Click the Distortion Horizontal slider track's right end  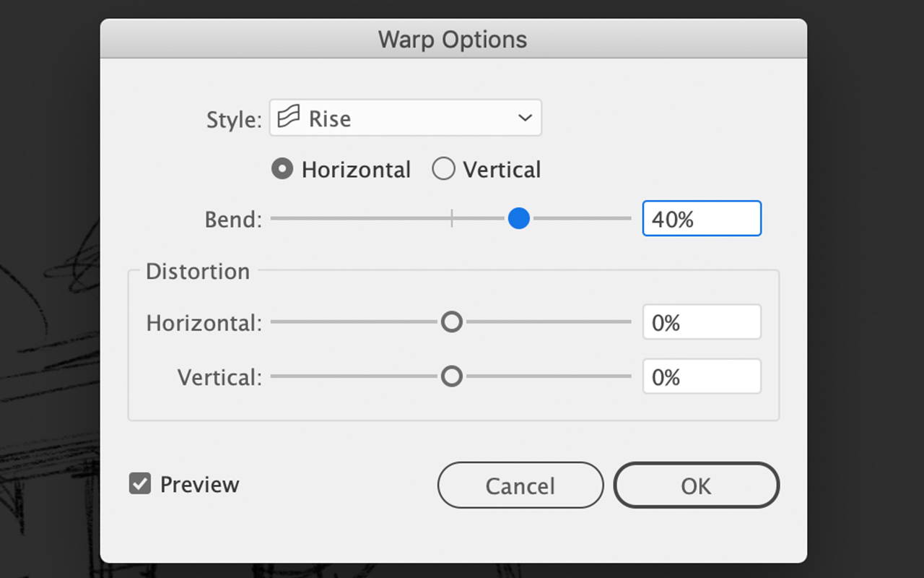pyautogui.click(x=627, y=322)
